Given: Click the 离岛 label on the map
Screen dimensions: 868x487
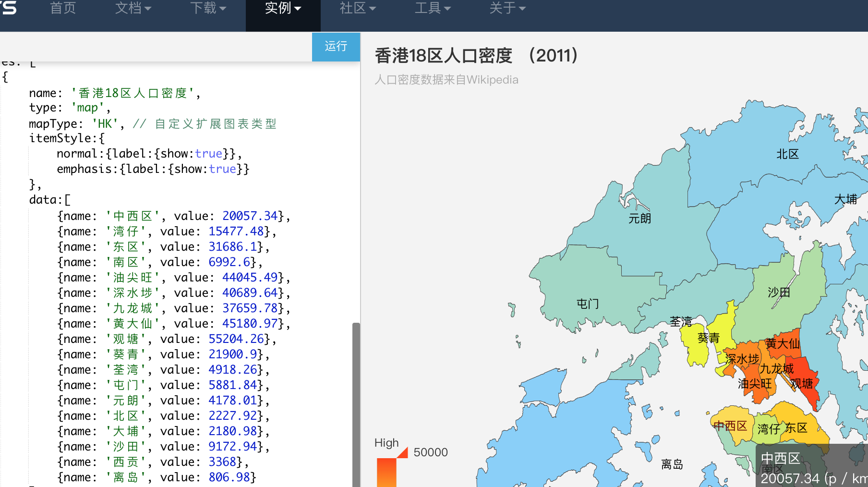Looking at the screenshot, I should 673,464.
